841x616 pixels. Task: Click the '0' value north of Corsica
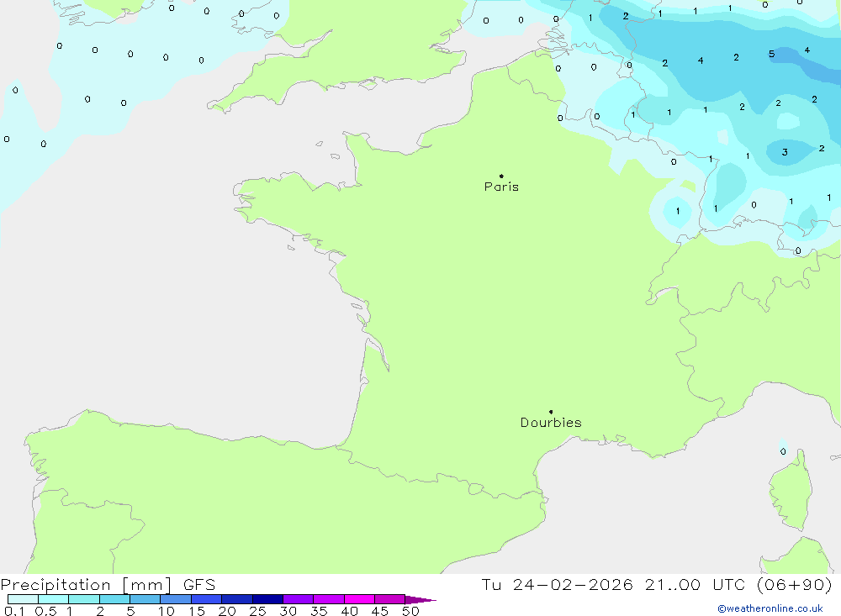783,451
